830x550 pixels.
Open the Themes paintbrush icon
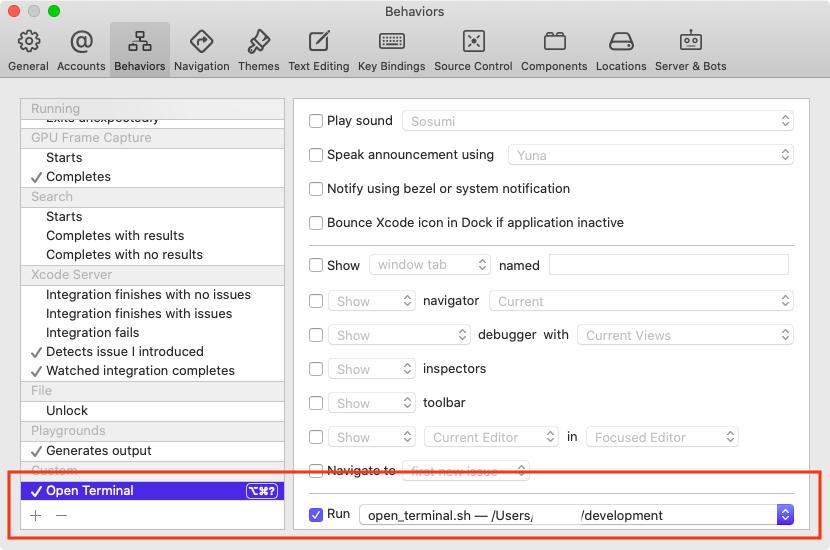(259, 42)
